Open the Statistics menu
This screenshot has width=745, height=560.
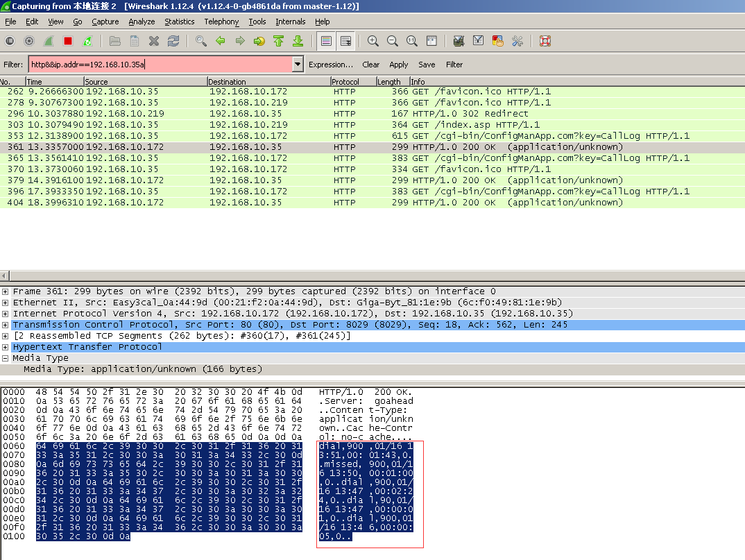179,22
